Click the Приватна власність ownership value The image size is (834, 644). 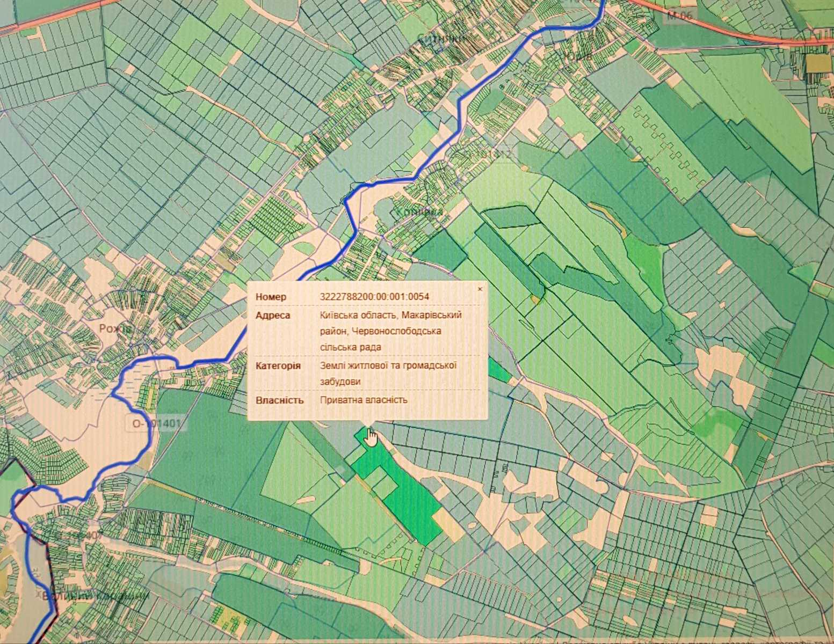click(364, 400)
